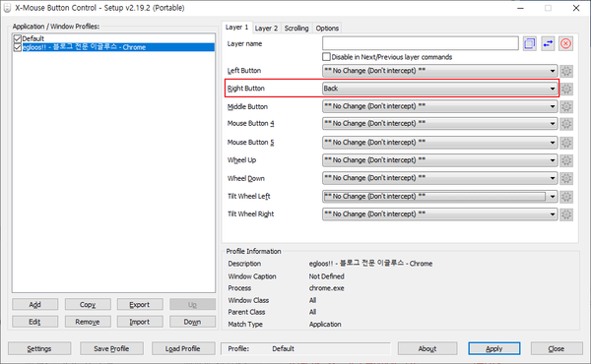Switch to the Layer 2 tab
The image size is (591, 364).
[266, 29]
